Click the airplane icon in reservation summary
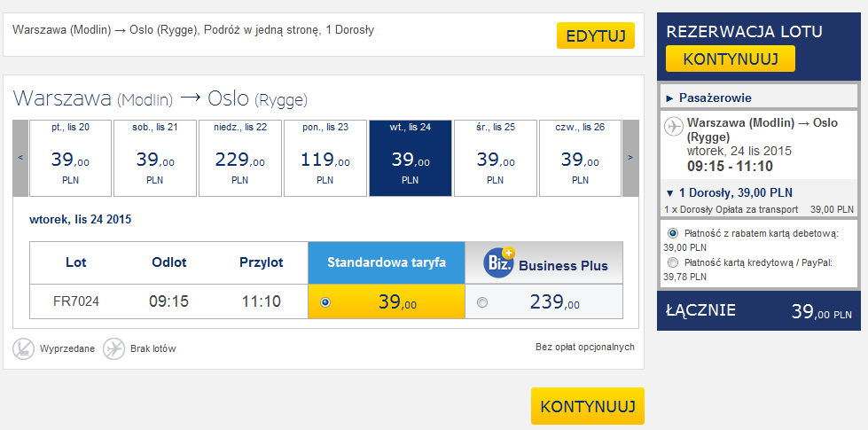The width and height of the screenshot is (868, 430). 674,126
